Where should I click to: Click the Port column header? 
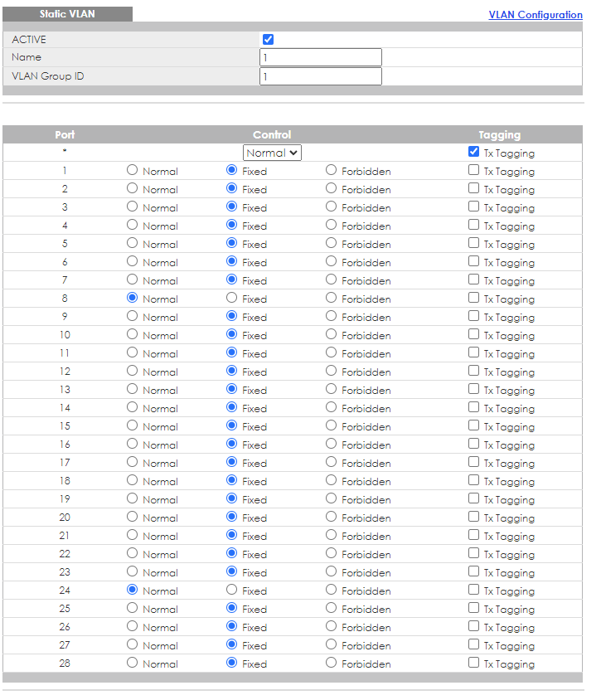65,134
